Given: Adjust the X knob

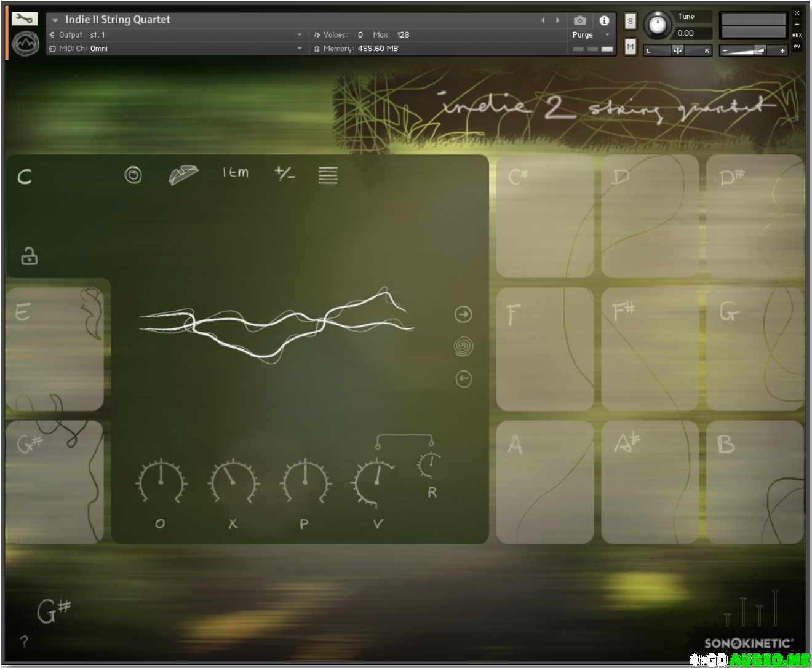Looking at the screenshot, I should (233, 482).
